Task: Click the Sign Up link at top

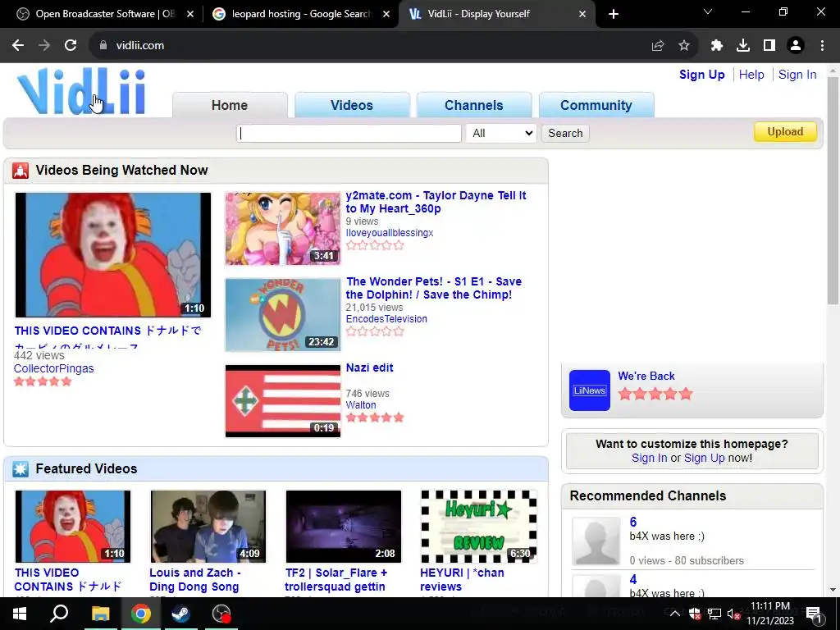Action: coord(702,75)
